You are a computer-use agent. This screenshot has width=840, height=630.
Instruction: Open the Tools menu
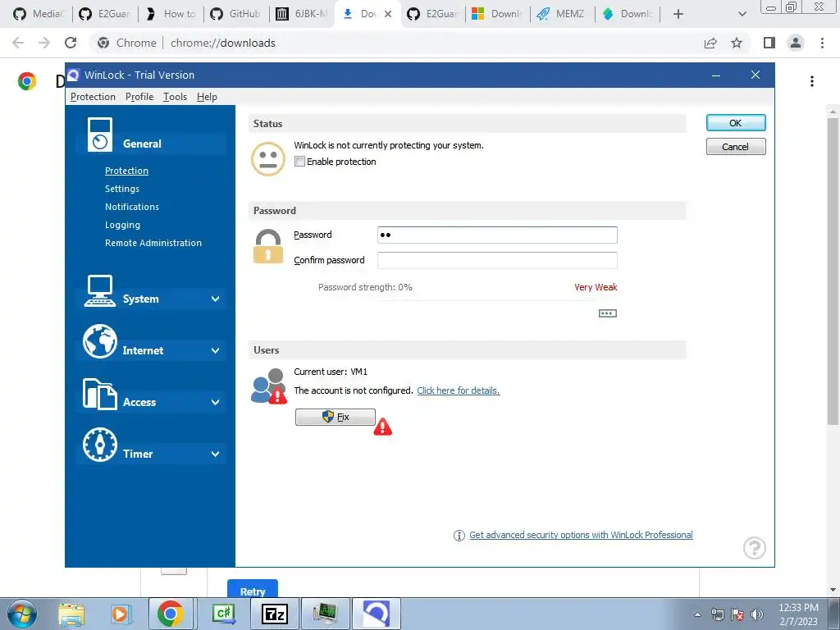click(175, 97)
